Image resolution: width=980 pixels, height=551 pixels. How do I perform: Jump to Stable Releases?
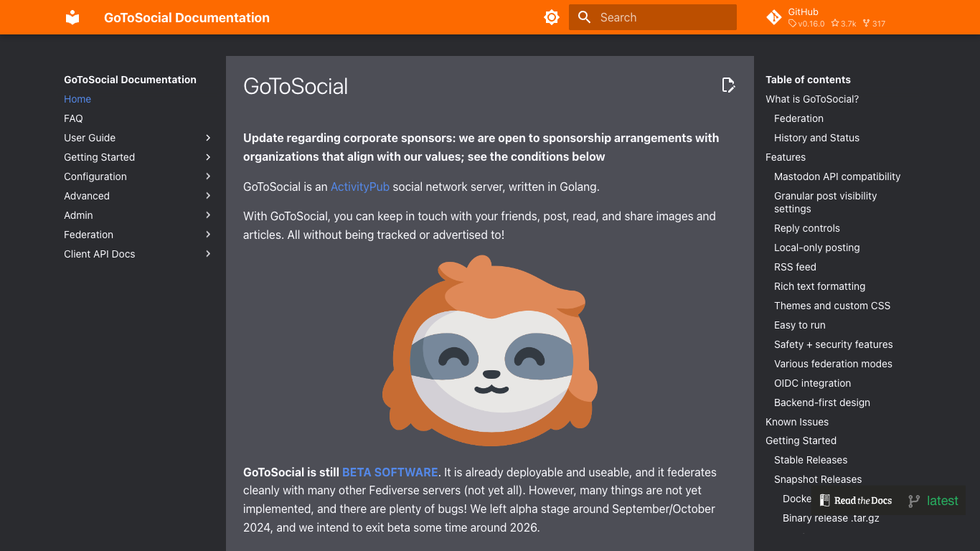point(811,460)
